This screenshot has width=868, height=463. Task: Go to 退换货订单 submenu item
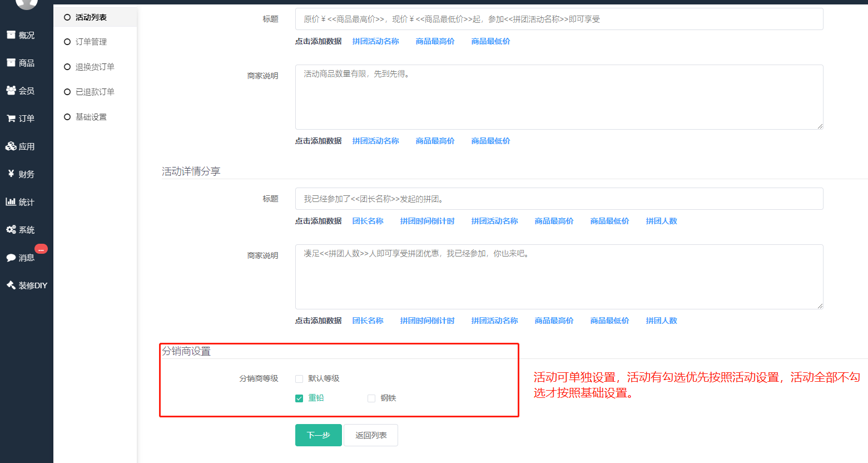[95, 67]
